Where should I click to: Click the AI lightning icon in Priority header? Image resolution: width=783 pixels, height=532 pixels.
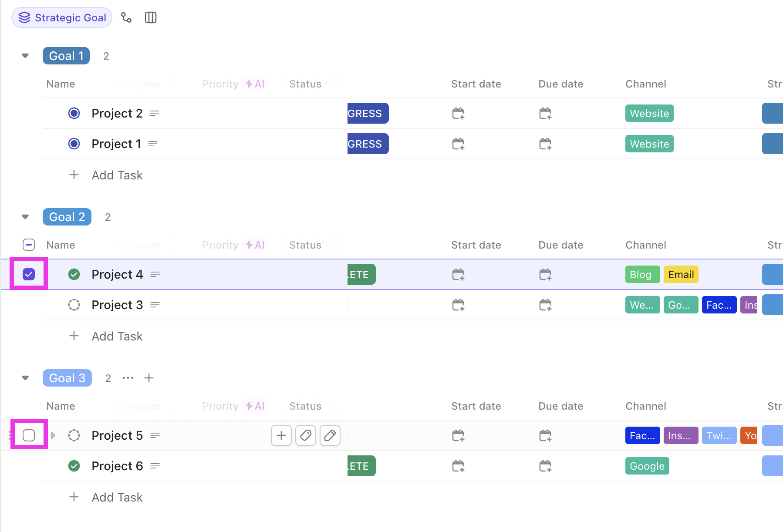tap(256, 84)
